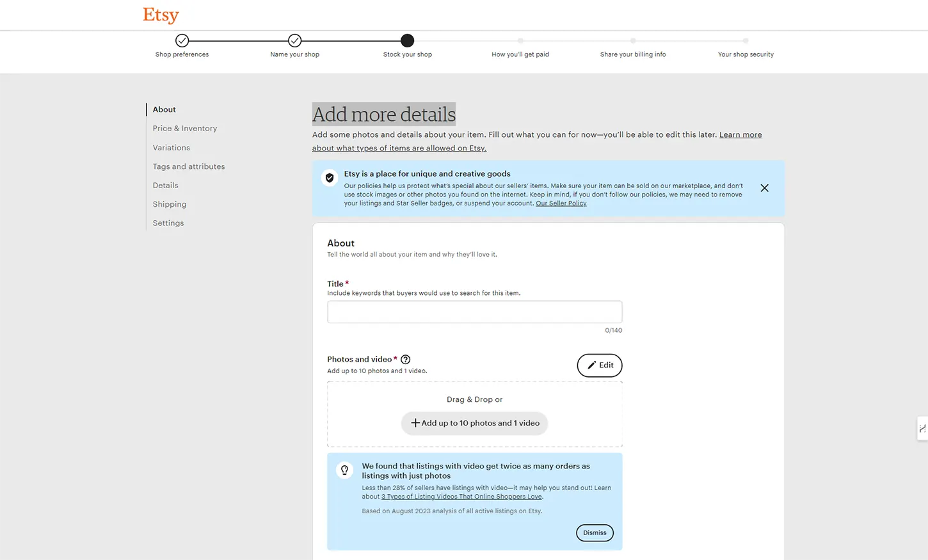Go to the Price & Inventory section
Image resolution: width=928 pixels, height=560 pixels.
click(185, 128)
